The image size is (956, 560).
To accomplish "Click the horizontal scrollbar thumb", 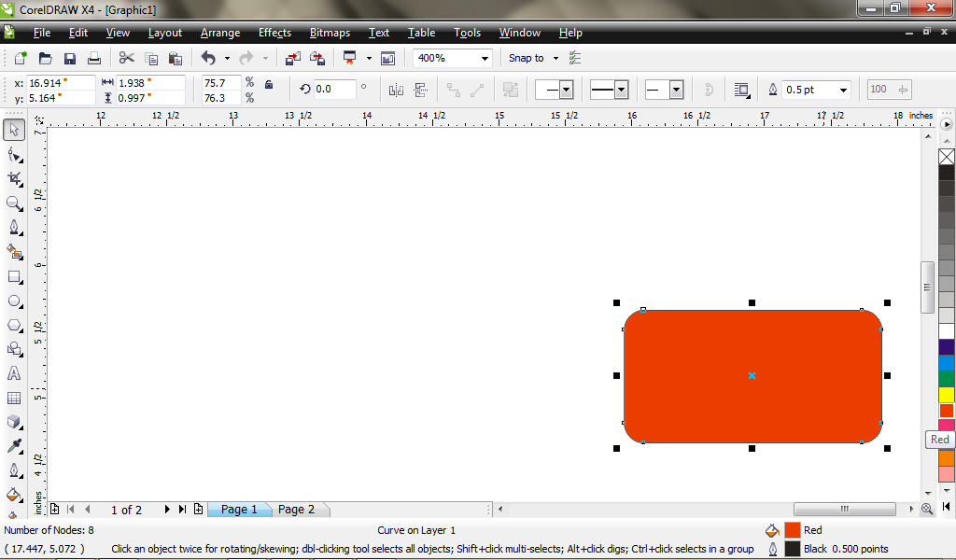I will [844, 509].
